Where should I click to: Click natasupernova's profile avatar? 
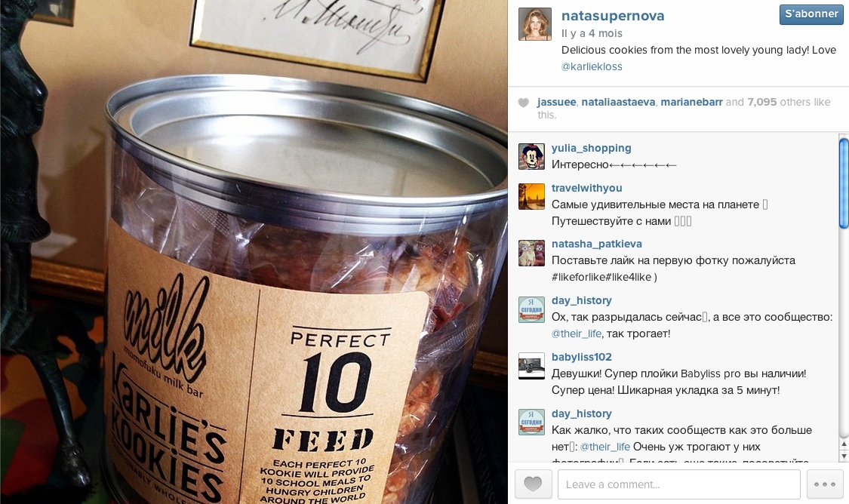coord(535,24)
